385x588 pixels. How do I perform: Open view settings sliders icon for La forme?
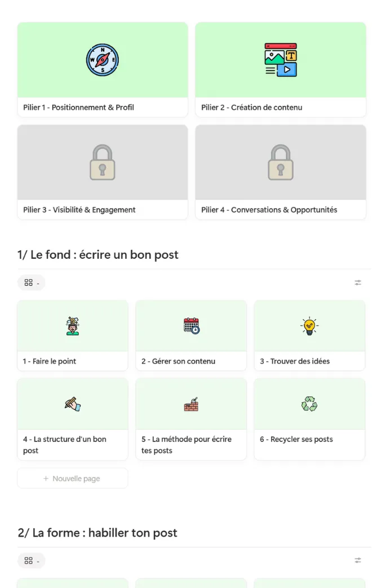[x=358, y=560]
